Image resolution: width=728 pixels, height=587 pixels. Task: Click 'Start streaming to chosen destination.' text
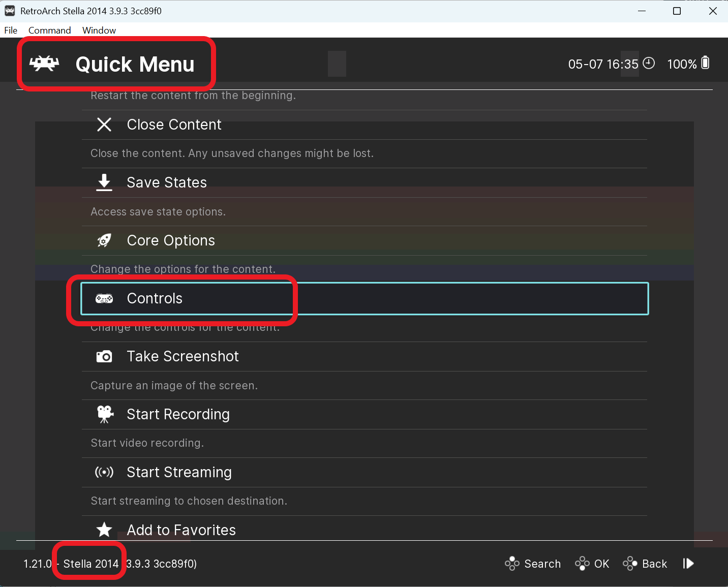pyautogui.click(x=189, y=501)
